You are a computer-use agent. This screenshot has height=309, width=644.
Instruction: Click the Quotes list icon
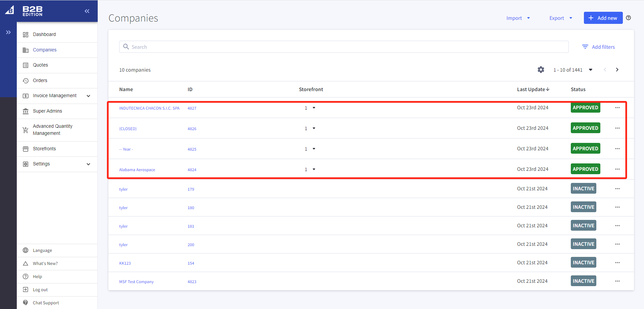(x=26, y=65)
